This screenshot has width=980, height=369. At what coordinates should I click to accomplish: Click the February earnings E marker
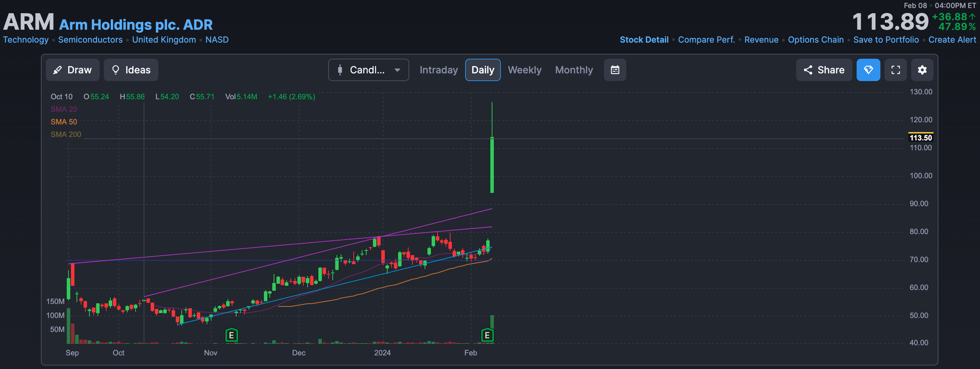point(487,335)
